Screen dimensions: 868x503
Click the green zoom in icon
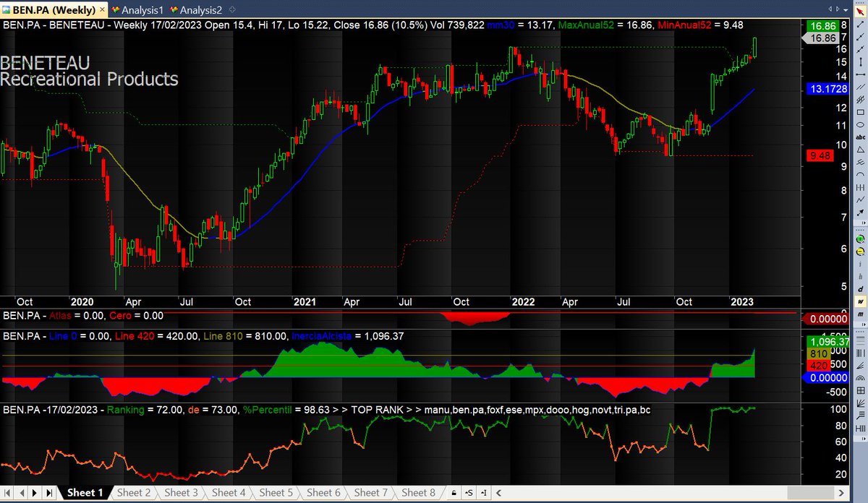pyautogui.click(x=861, y=239)
